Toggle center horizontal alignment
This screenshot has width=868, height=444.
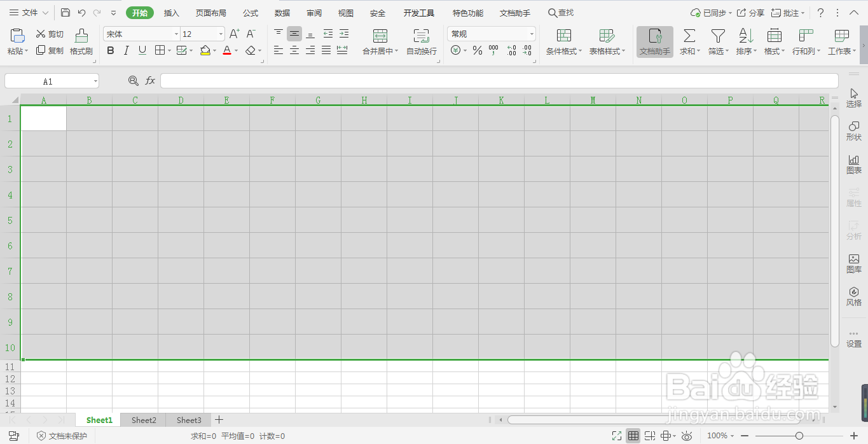pos(294,50)
